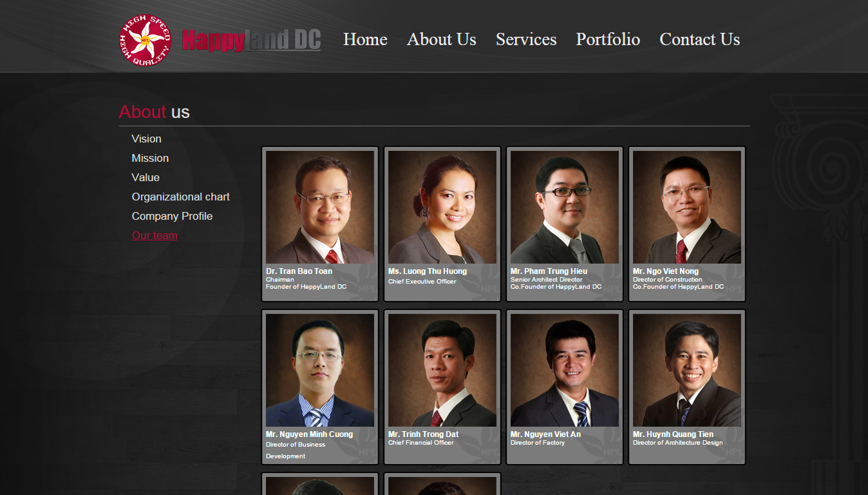
Task: Open Organizational chart from the sidebar
Action: [x=181, y=197]
